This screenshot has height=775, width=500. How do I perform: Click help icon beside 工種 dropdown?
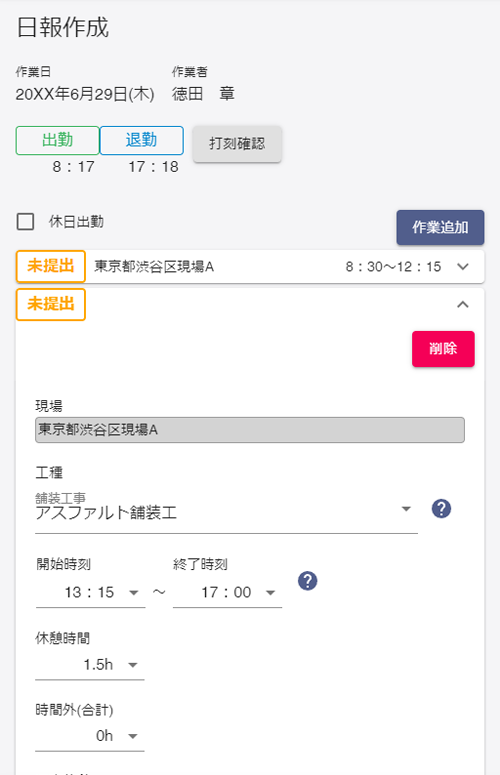[441, 509]
